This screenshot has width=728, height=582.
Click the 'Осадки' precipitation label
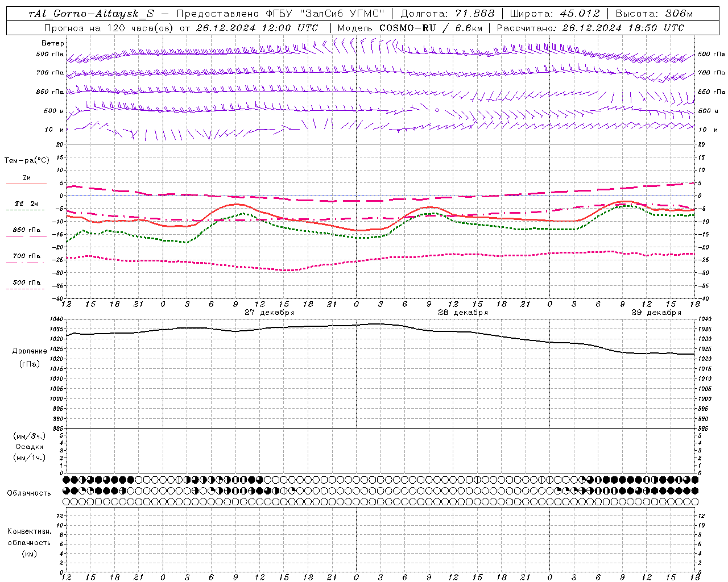point(30,447)
